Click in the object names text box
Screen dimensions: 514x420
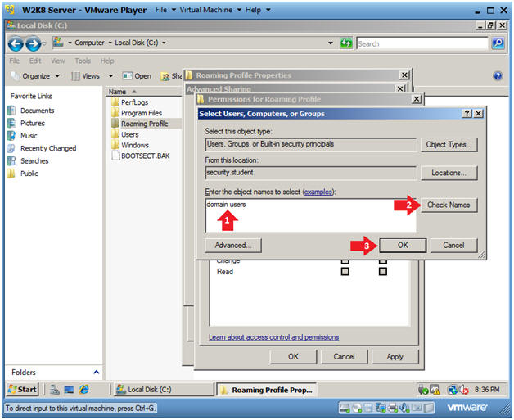click(311, 215)
